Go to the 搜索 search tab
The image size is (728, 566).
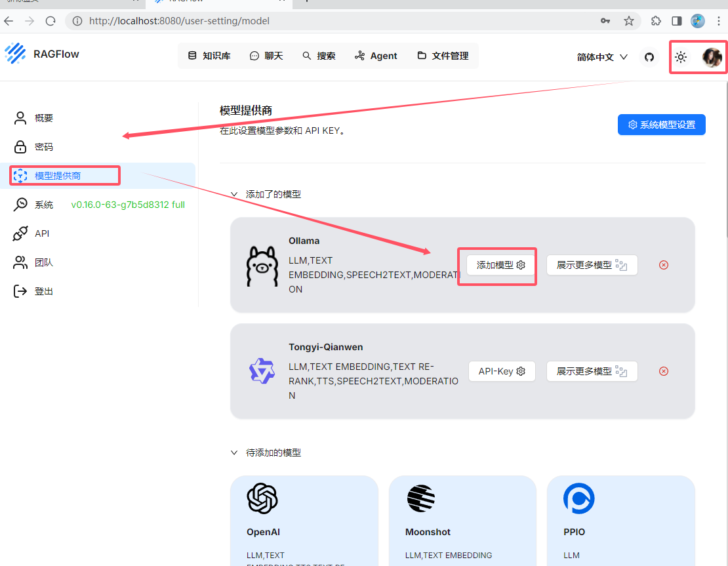[319, 56]
